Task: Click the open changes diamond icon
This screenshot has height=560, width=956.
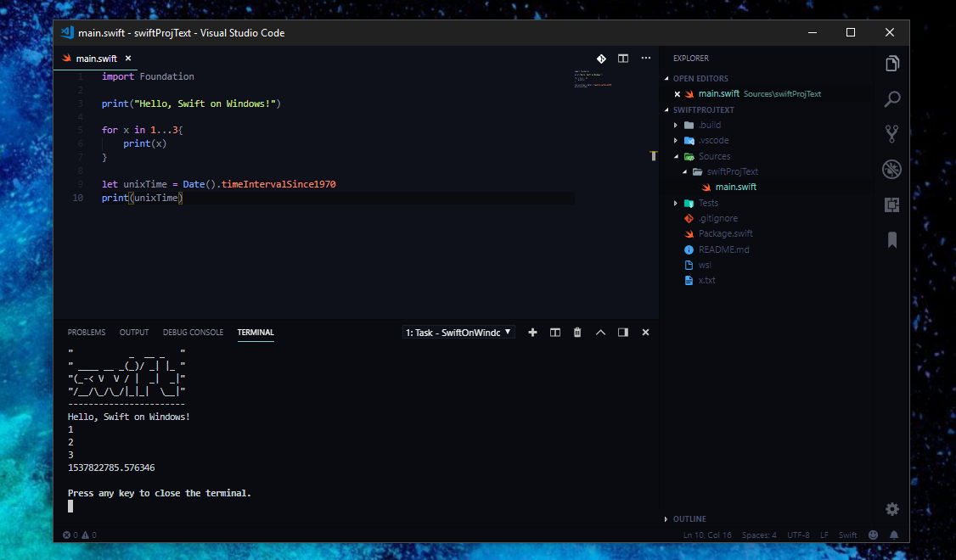Action: [601, 59]
